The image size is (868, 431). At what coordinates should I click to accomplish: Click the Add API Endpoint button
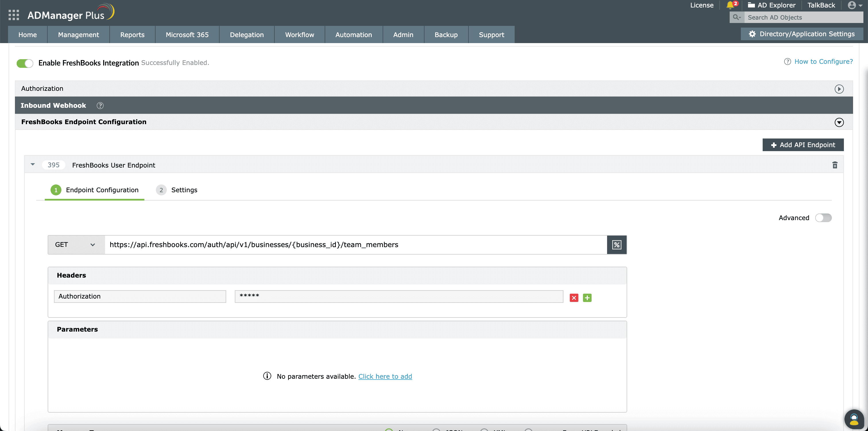(x=803, y=145)
